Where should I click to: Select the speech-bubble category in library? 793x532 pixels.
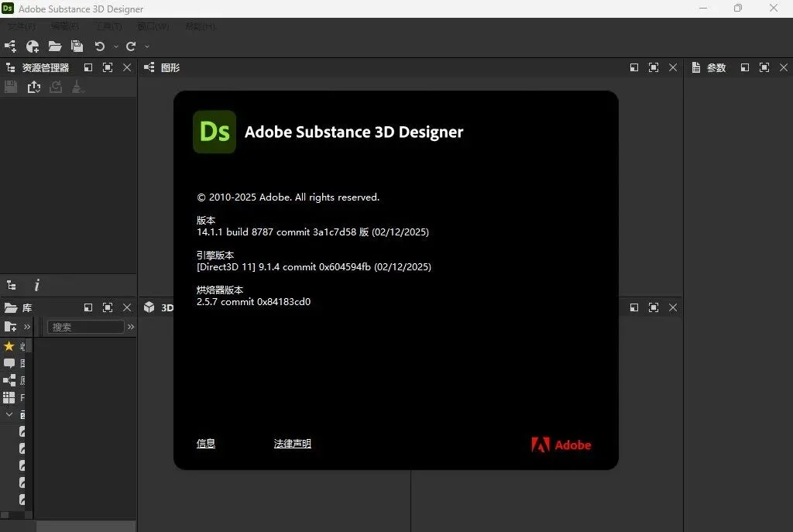[9, 363]
